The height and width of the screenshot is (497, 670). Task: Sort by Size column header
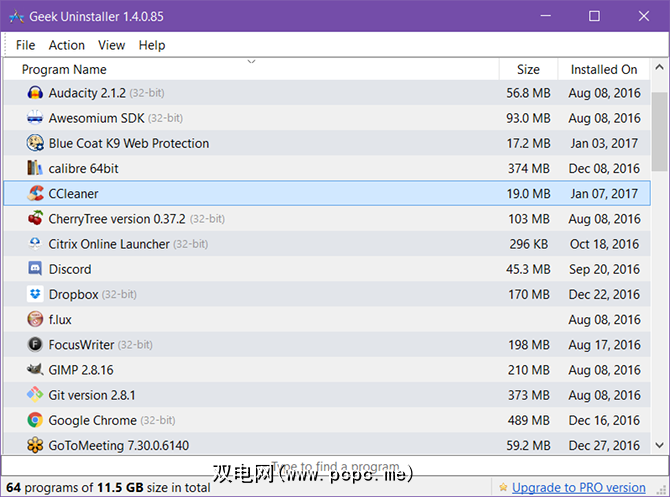pyautogui.click(x=528, y=69)
